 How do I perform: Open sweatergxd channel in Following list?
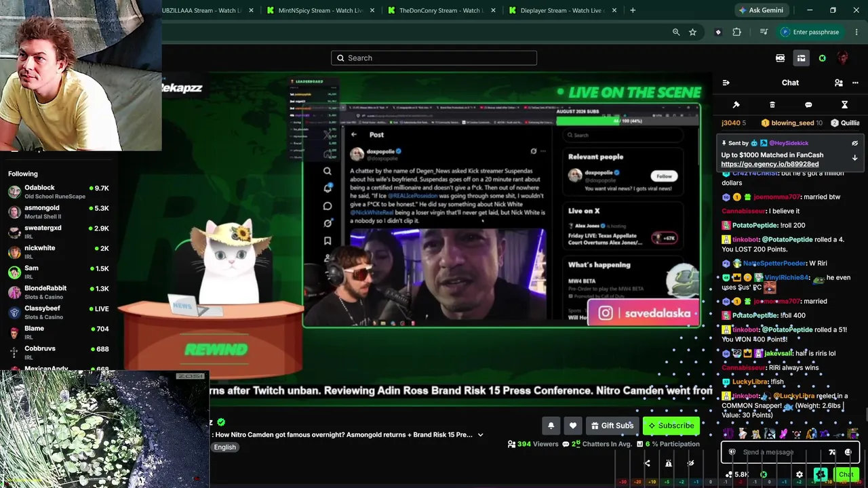58,232
